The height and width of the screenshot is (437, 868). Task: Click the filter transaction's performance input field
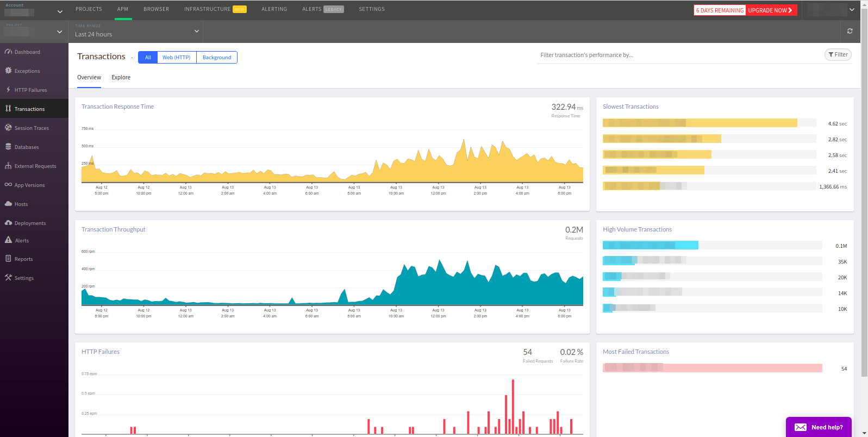677,55
